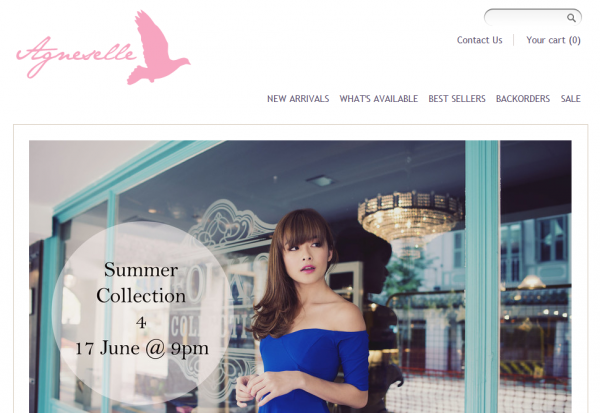The height and width of the screenshot is (413, 600).
Task: Browse the BEST SELLERS category
Action: pyautogui.click(x=457, y=99)
